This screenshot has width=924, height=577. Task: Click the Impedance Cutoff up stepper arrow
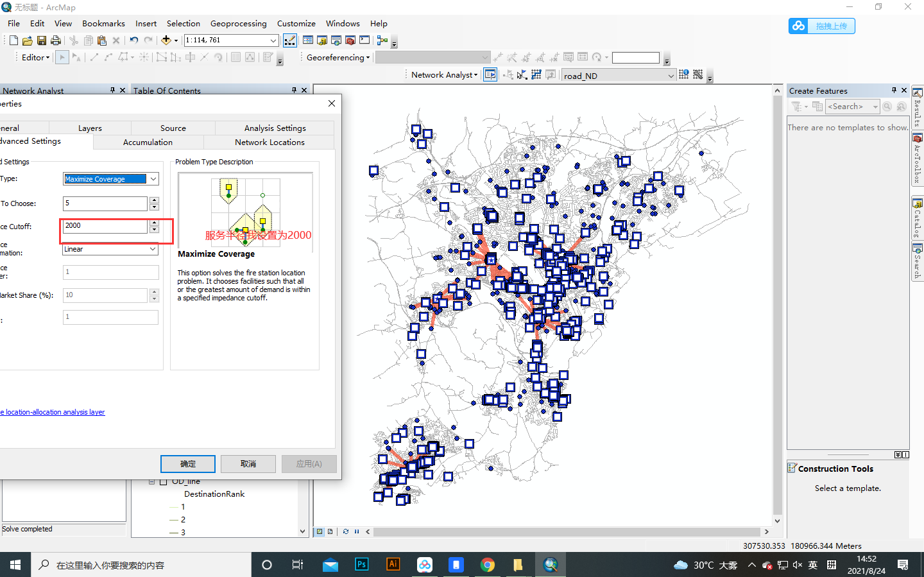point(154,222)
